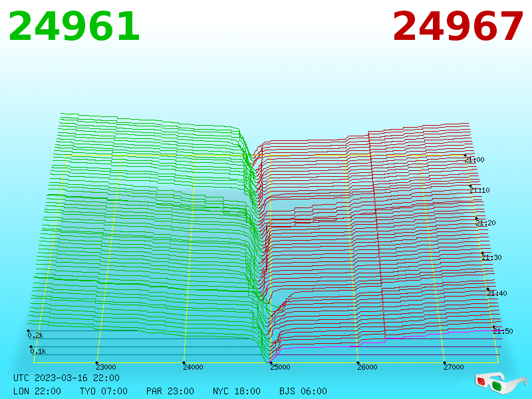The image size is (532, 399).
Task: Click the 21:00 time axis label
Action: [x=475, y=160]
